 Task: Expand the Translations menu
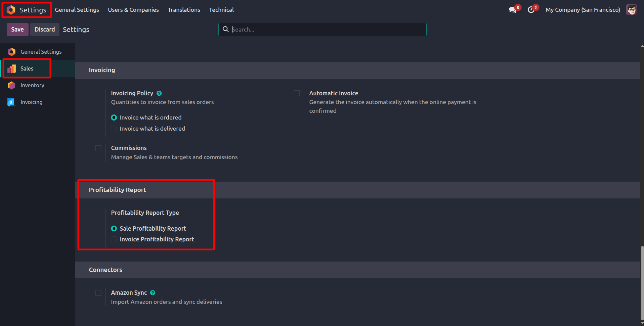[184, 10]
